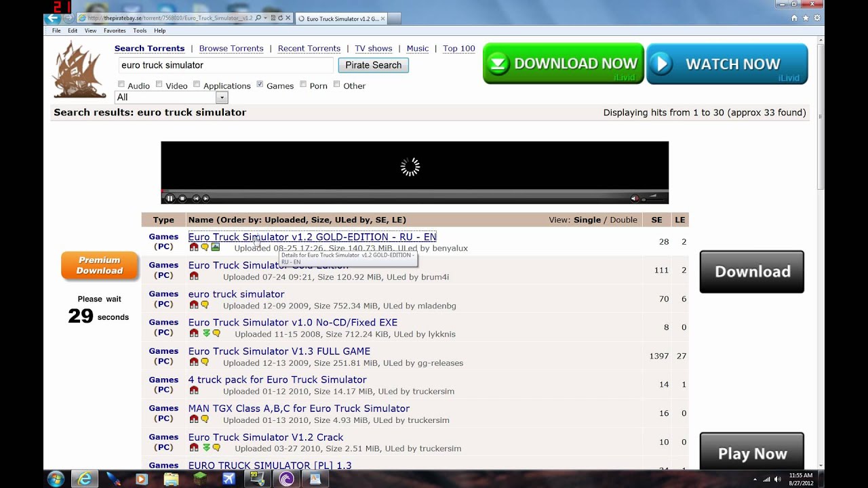The width and height of the screenshot is (868, 488).
Task: Click the Pirate Bay ship logo
Action: (x=80, y=69)
